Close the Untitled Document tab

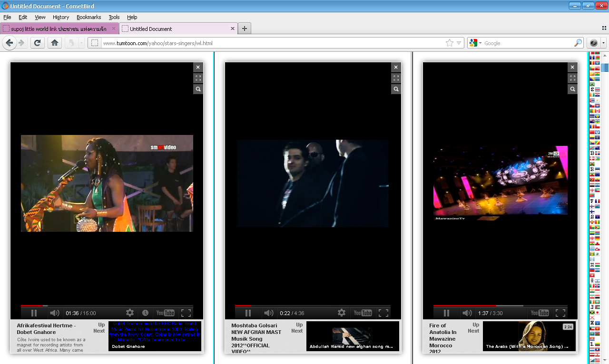coord(233,29)
